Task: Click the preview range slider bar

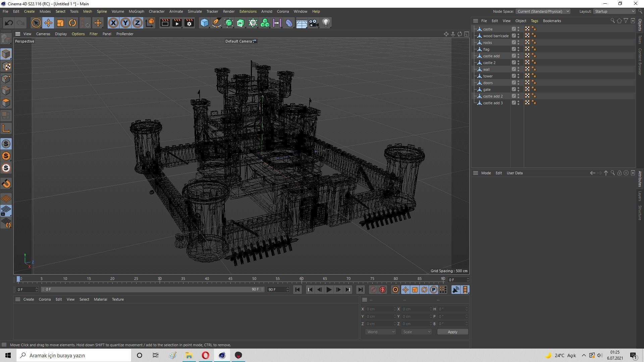Action: pyautogui.click(x=152, y=289)
